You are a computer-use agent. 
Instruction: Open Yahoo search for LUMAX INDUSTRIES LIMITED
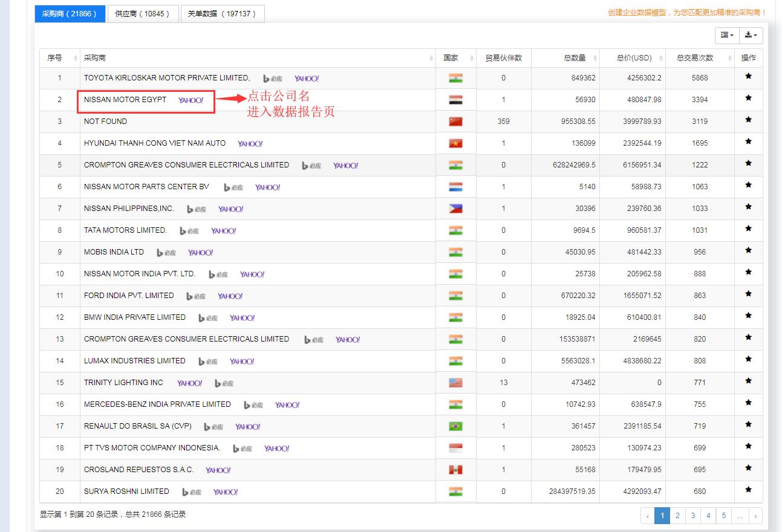point(242,362)
